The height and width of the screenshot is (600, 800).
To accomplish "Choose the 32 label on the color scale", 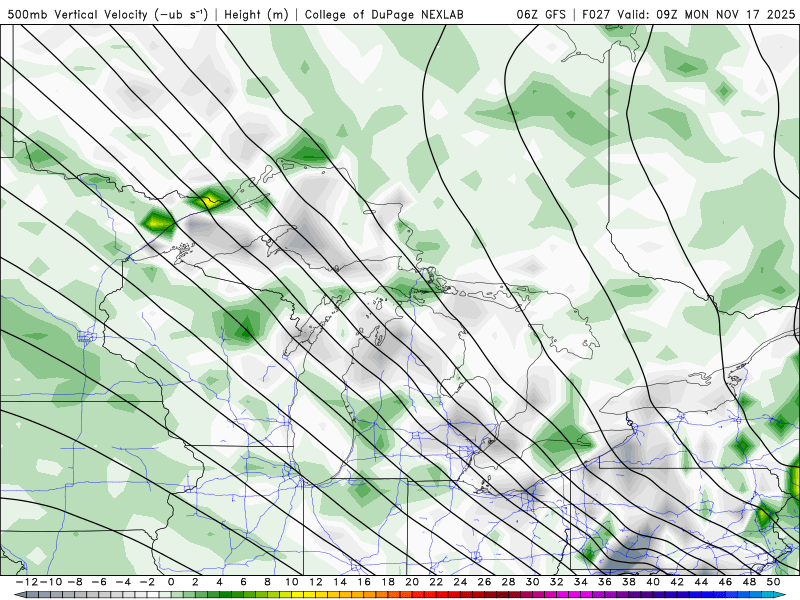I will point(557,582).
